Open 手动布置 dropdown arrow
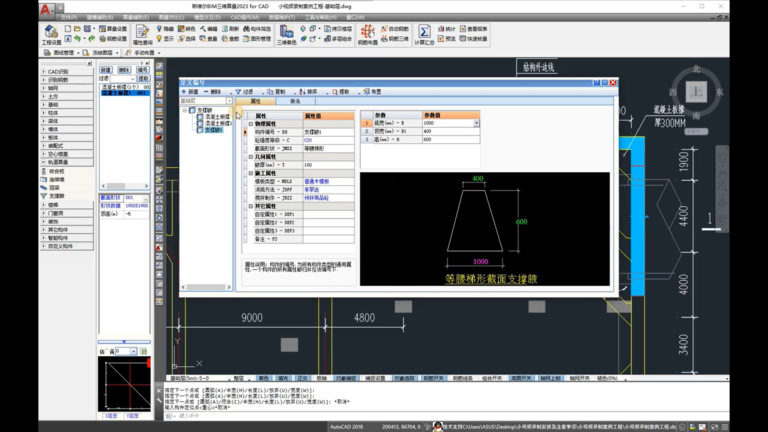 [159, 53]
